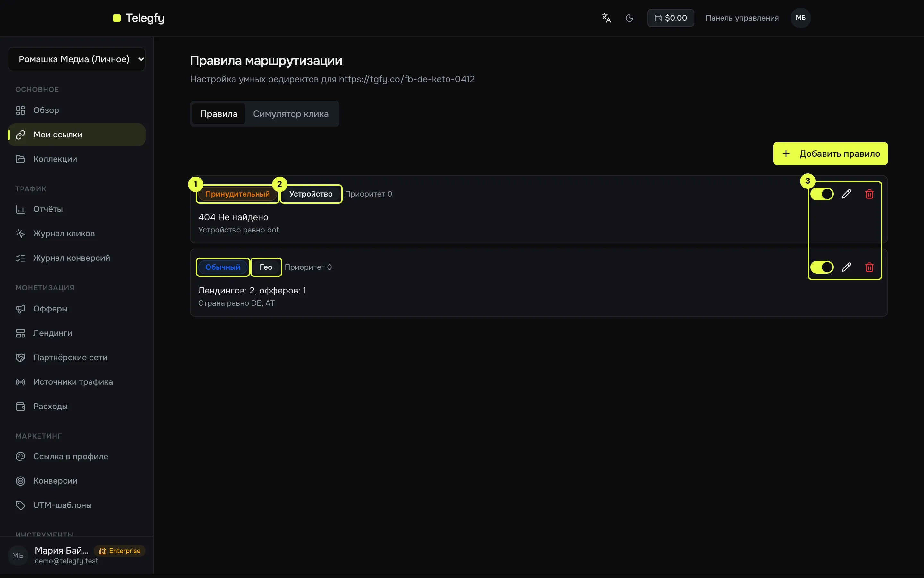Open the МБ avatar menu in header
This screenshot has width=924, height=578.
801,18
